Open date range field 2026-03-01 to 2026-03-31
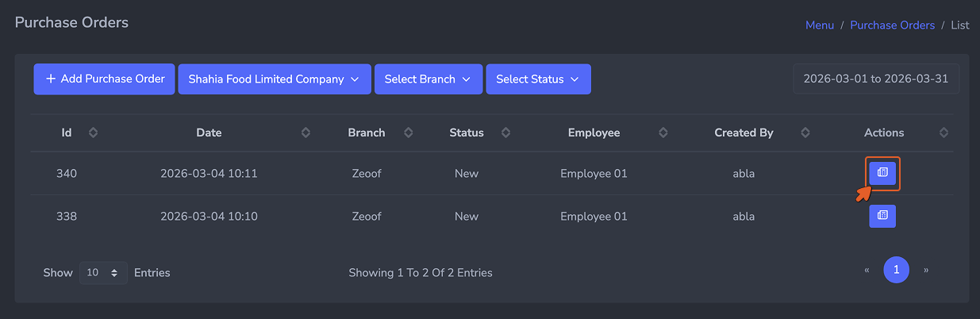This screenshot has height=319, width=980. [x=876, y=79]
